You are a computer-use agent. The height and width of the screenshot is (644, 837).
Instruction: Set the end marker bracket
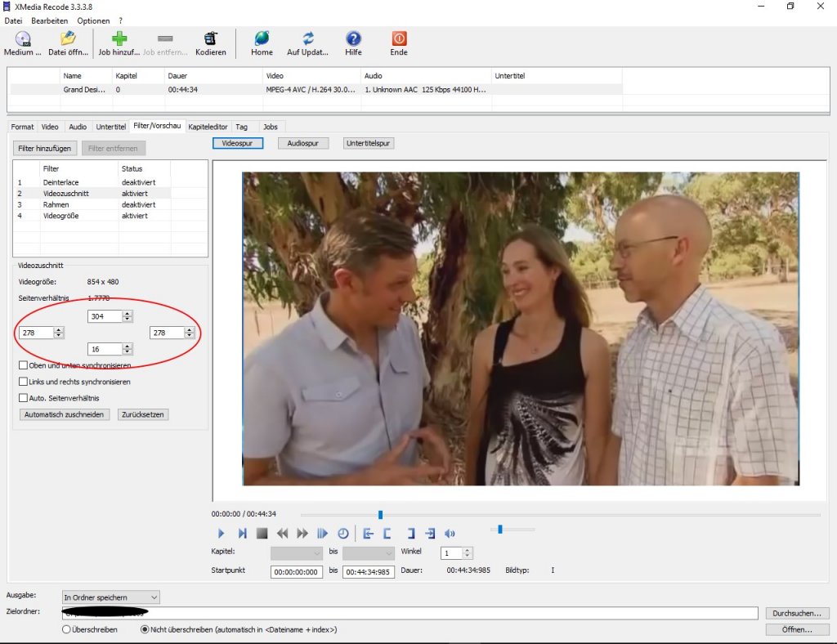pos(410,533)
